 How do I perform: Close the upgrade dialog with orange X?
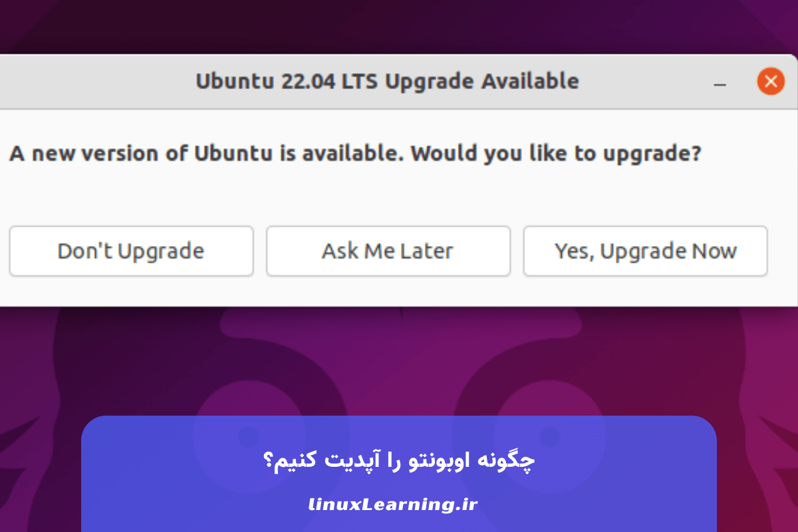point(771,82)
